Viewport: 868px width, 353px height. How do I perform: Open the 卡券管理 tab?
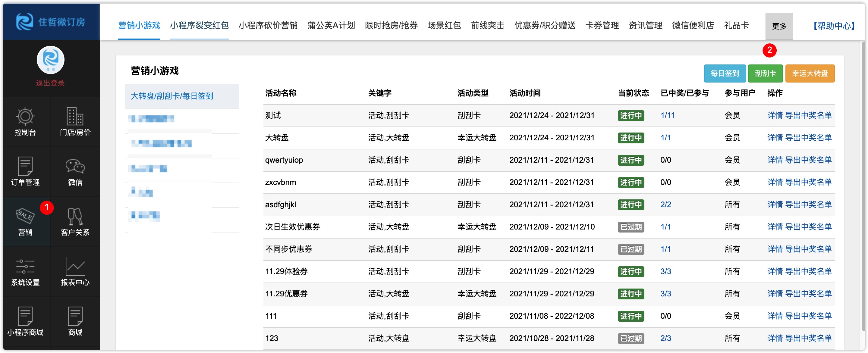coord(602,25)
